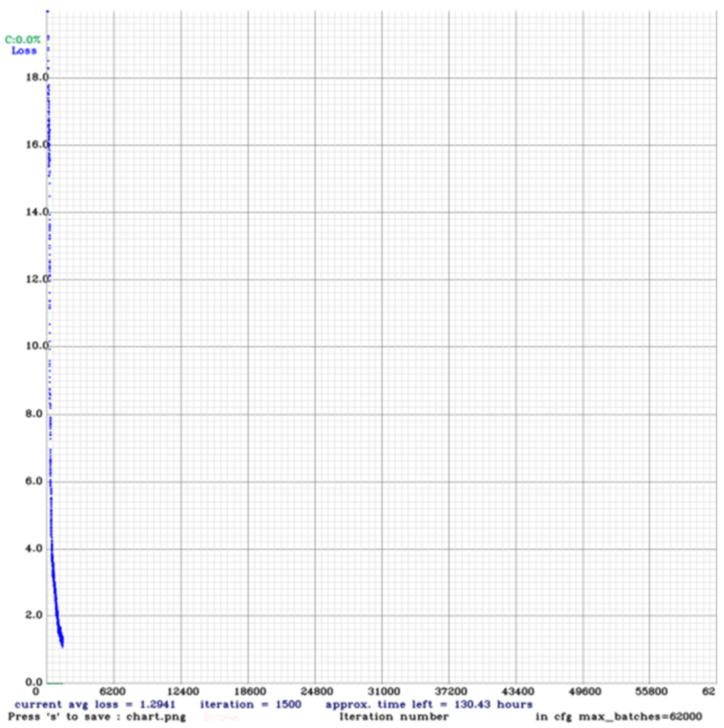Click the green 'C:0.0%' label
The image size is (724, 728).
(x=23, y=39)
